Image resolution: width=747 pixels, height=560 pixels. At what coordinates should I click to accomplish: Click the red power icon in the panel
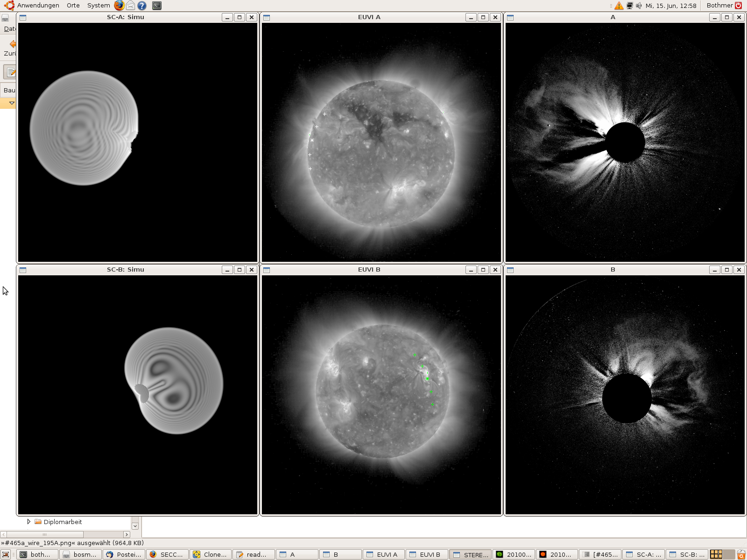coord(739,6)
